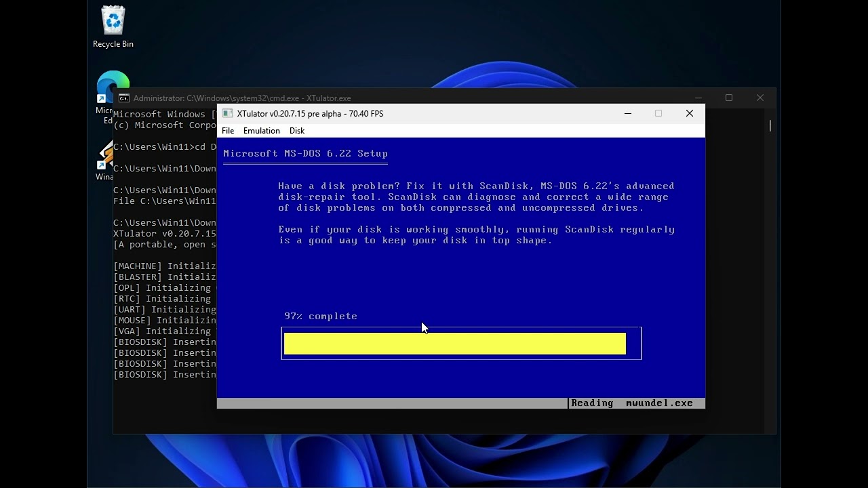The image size is (868, 488).
Task: Close the XTulator window
Action: click(x=690, y=113)
